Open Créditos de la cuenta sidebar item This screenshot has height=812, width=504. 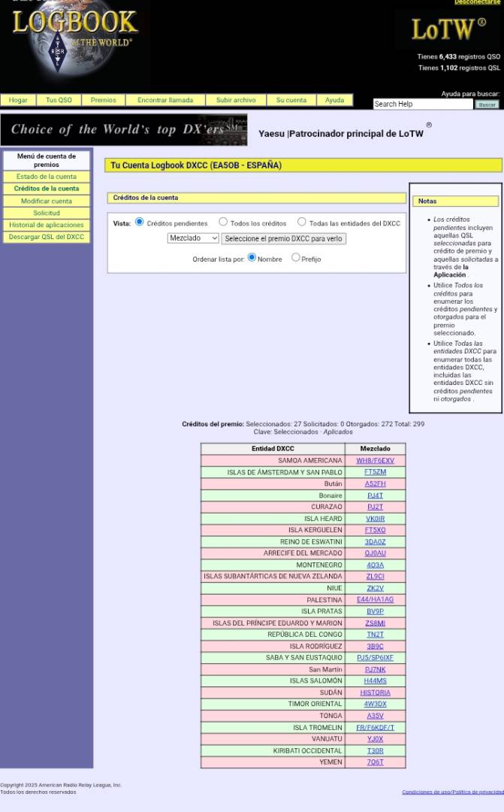point(47,189)
